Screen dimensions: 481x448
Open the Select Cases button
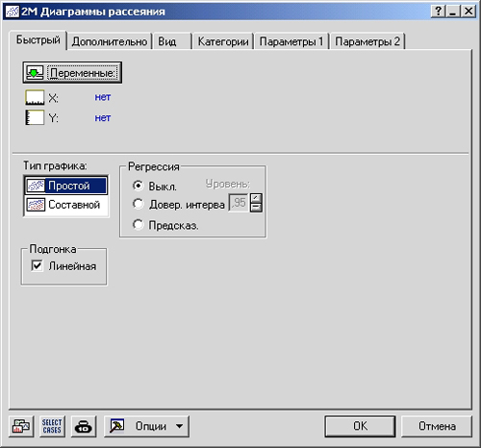pos(52,426)
